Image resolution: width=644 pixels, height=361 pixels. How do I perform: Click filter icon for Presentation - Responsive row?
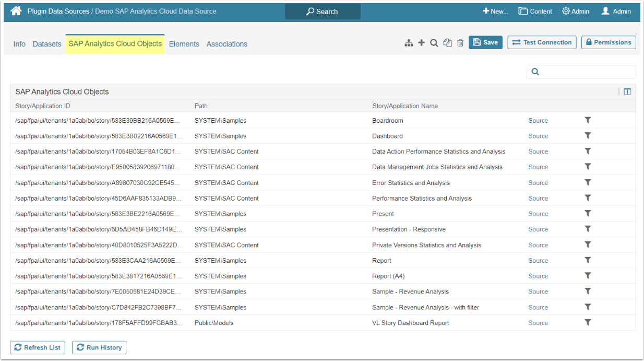click(x=588, y=229)
